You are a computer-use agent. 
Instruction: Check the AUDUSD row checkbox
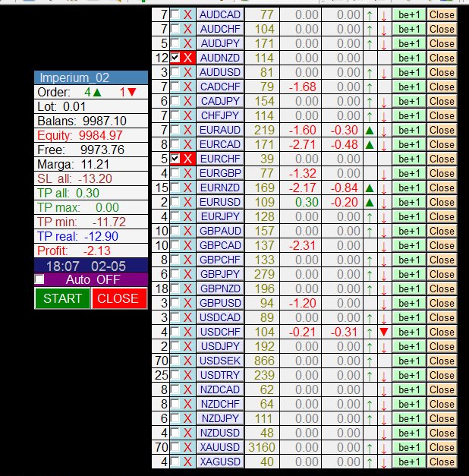click(x=175, y=72)
